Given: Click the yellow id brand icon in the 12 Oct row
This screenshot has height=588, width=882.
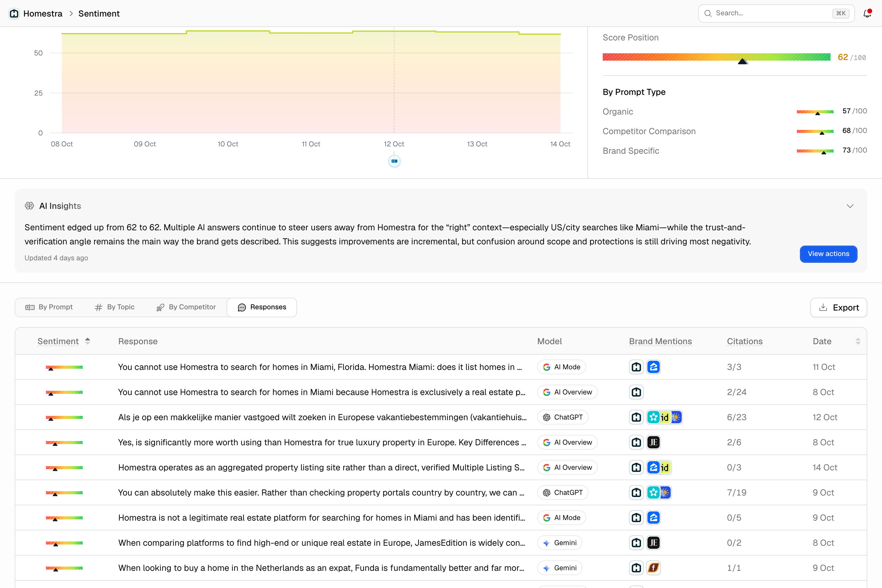Looking at the screenshot, I should click(665, 417).
